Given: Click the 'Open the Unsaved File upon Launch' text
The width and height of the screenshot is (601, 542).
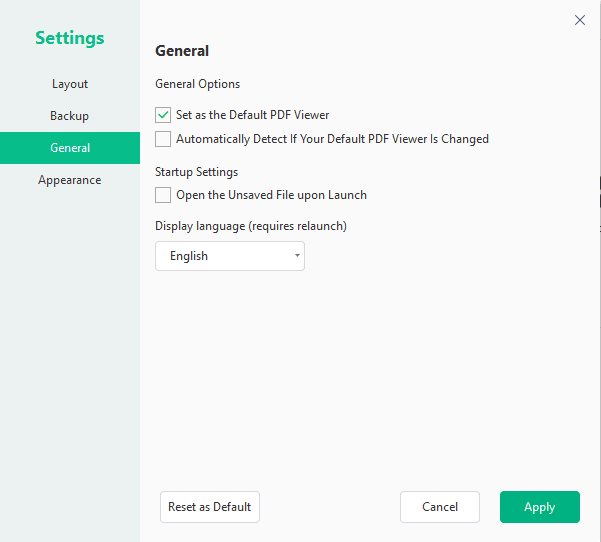Looking at the screenshot, I should point(271,195).
